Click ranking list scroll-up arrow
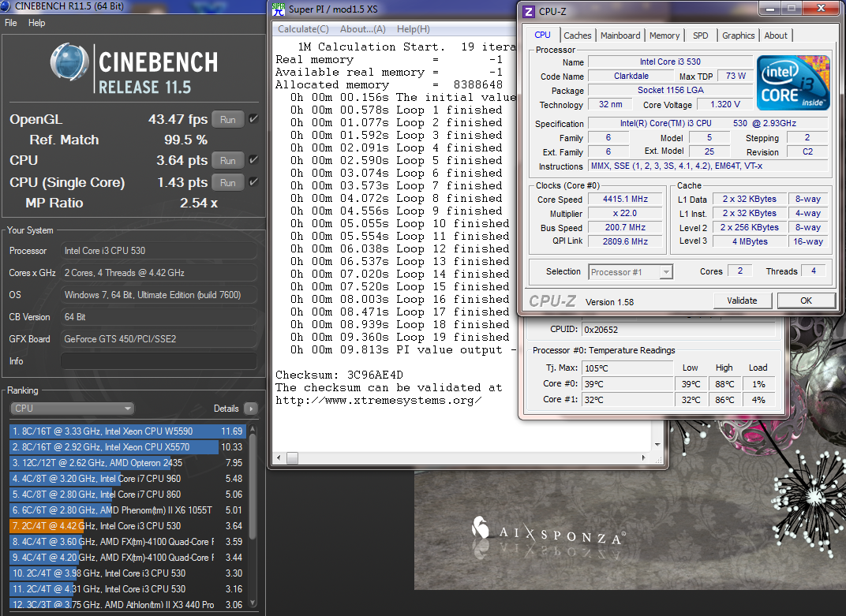 coord(252,430)
